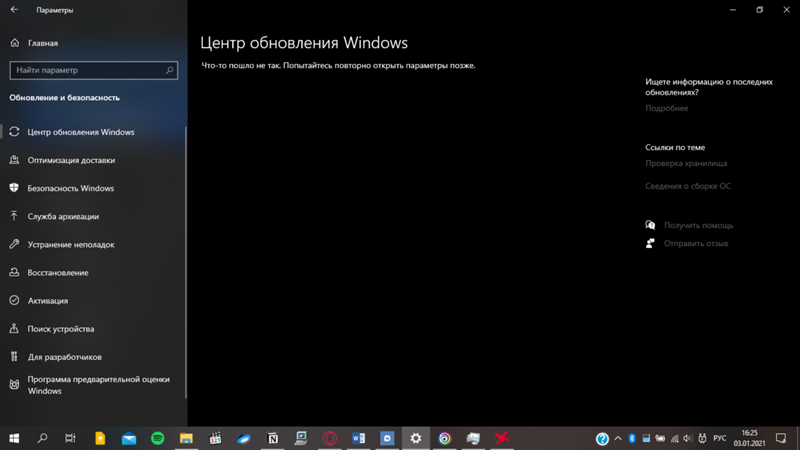Viewport: 800px width, 450px height.
Task: Open Microsoft Word on taskbar
Action: pos(359,438)
